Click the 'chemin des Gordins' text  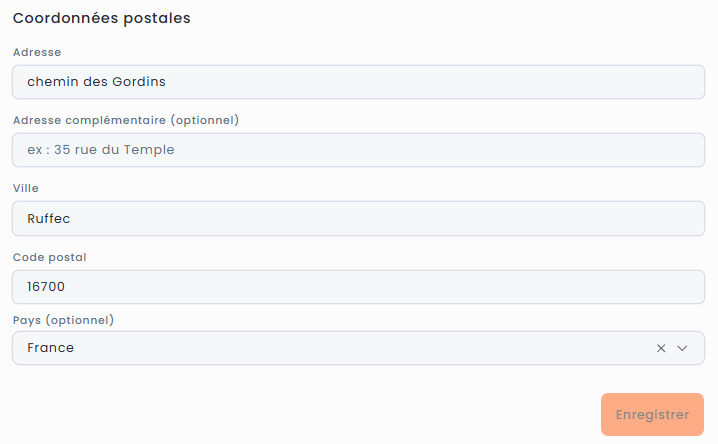click(96, 82)
